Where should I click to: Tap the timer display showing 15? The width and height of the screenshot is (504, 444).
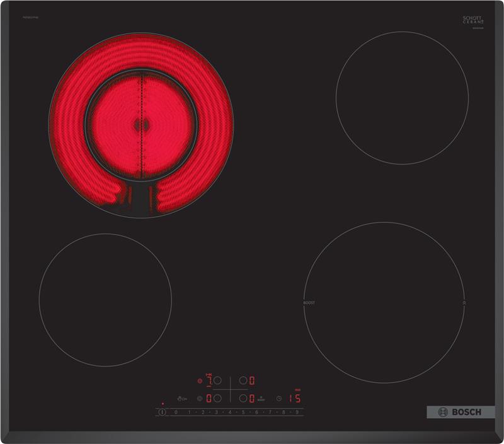[294, 399]
